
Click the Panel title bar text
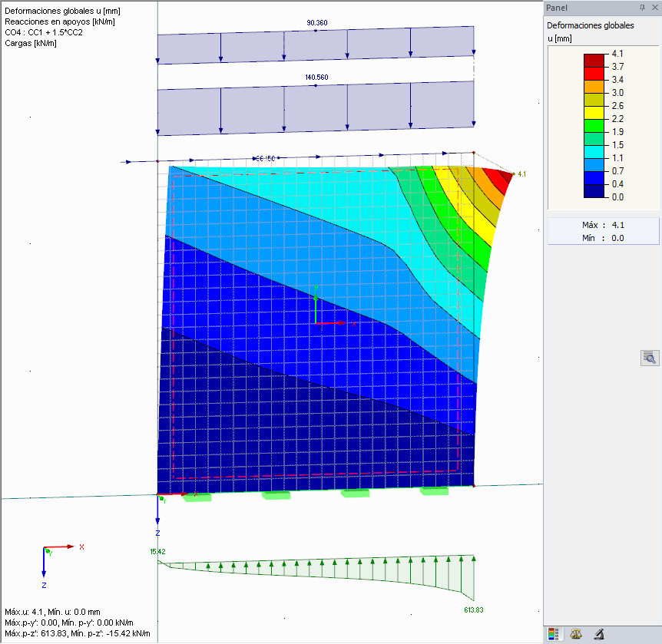click(x=557, y=8)
